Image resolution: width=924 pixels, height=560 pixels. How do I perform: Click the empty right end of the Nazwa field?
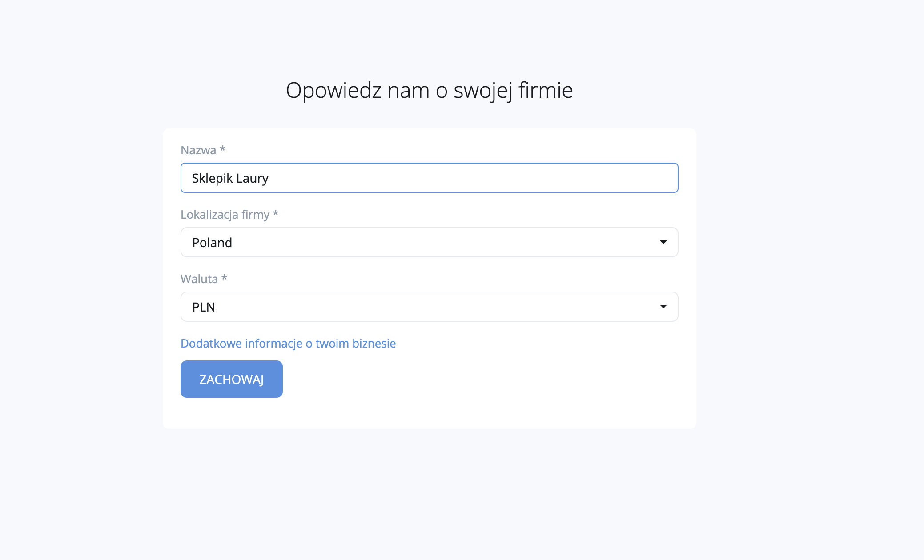[623, 178]
